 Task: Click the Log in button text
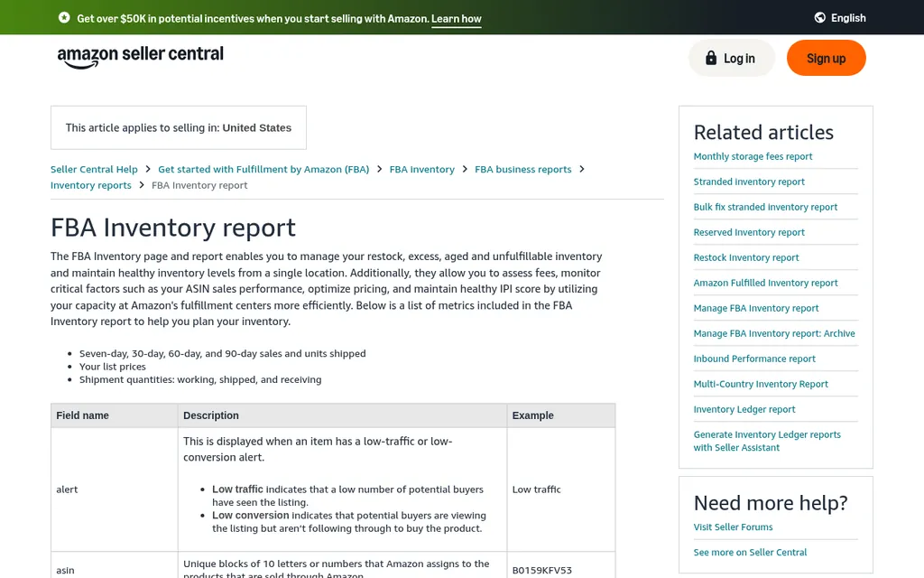tap(739, 59)
